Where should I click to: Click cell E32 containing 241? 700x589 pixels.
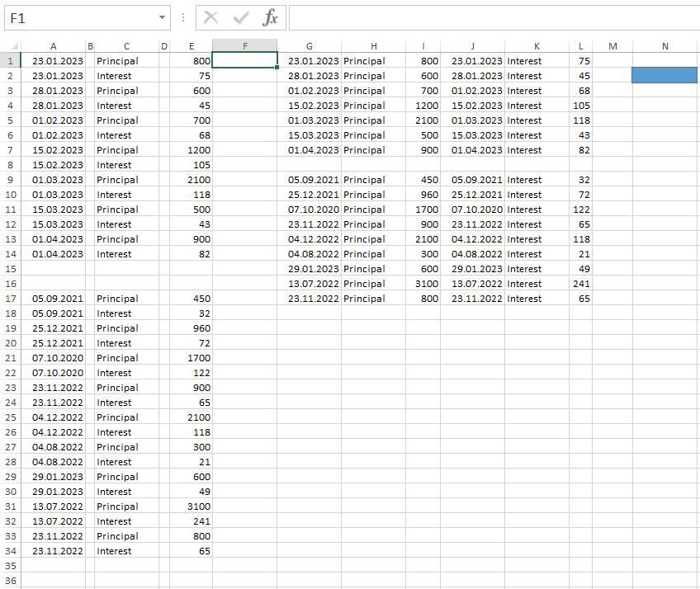(191, 521)
